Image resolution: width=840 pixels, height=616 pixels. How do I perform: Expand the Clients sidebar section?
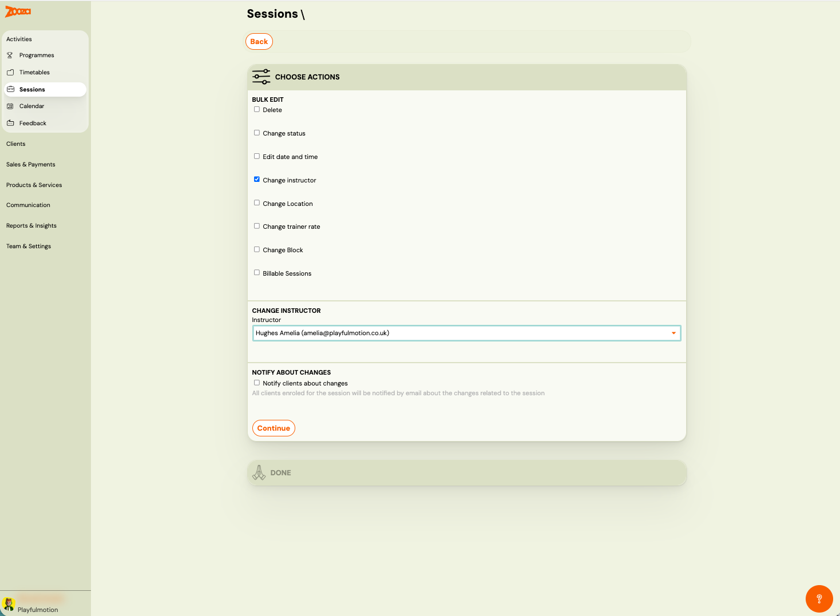[x=16, y=144]
